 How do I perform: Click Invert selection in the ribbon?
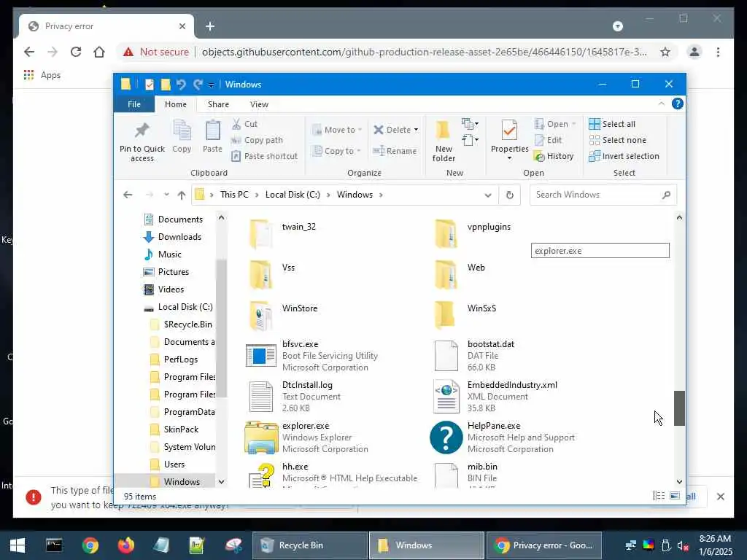point(624,156)
